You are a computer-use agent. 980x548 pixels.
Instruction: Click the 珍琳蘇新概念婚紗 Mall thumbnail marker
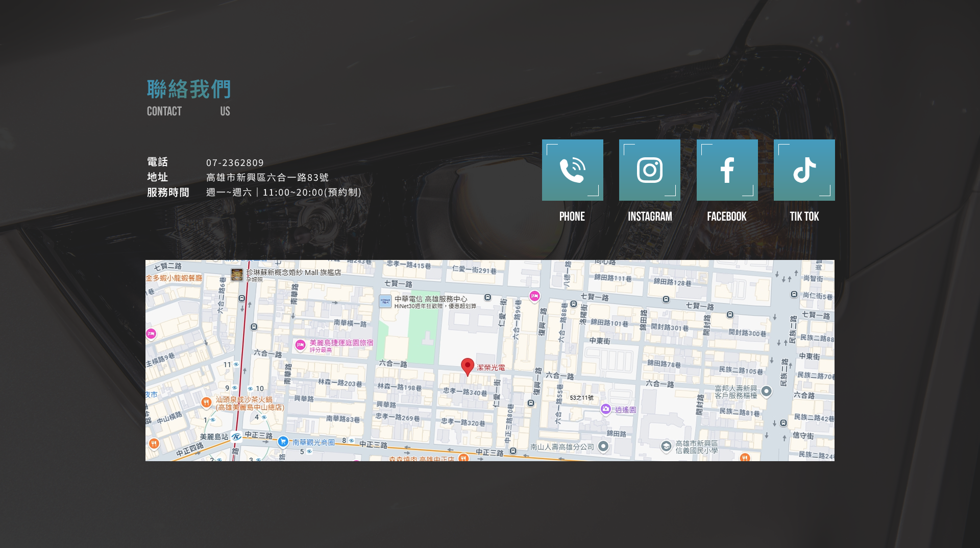click(x=237, y=275)
